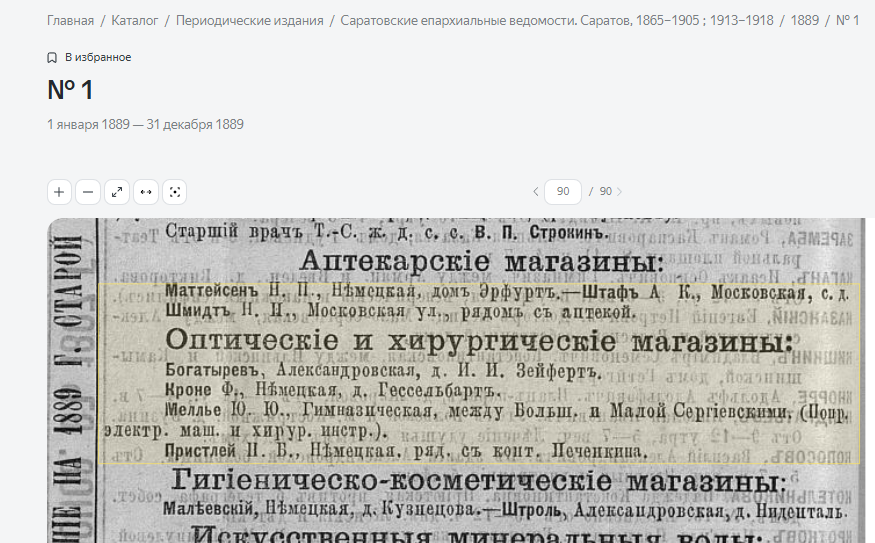Image resolution: width=875 pixels, height=543 pixels.
Task: Open Саратовские епархиальные ведомости breadcrumb
Action: [557, 21]
